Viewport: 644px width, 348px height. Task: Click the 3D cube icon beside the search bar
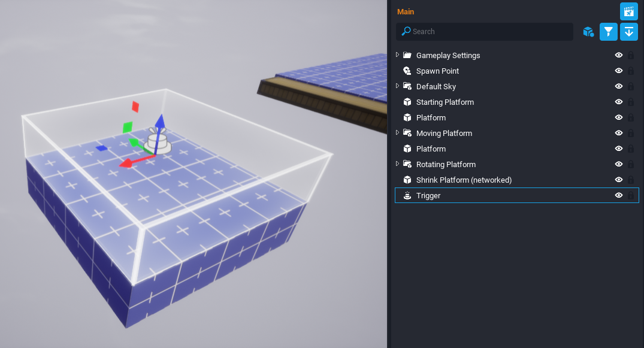pos(588,32)
